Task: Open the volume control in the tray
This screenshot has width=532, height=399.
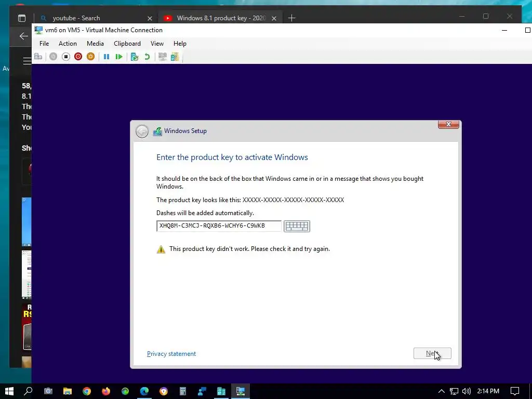Action: pyautogui.click(x=467, y=391)
